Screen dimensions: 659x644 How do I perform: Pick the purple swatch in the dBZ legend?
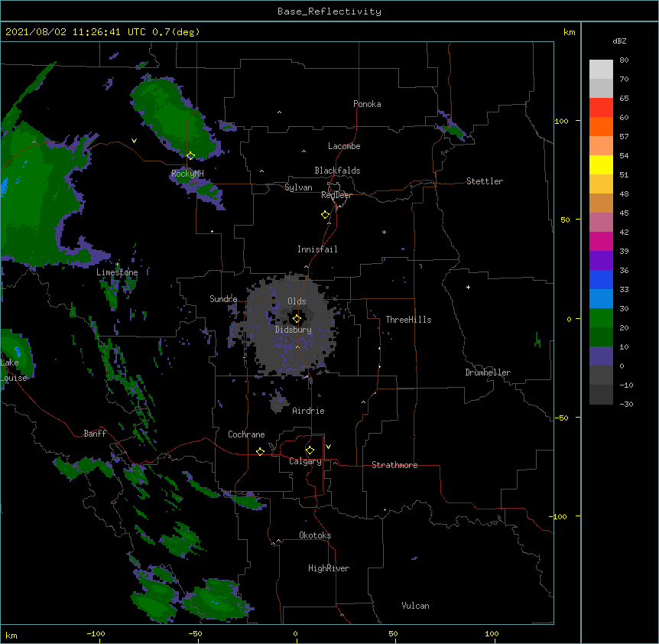(601, 260)
